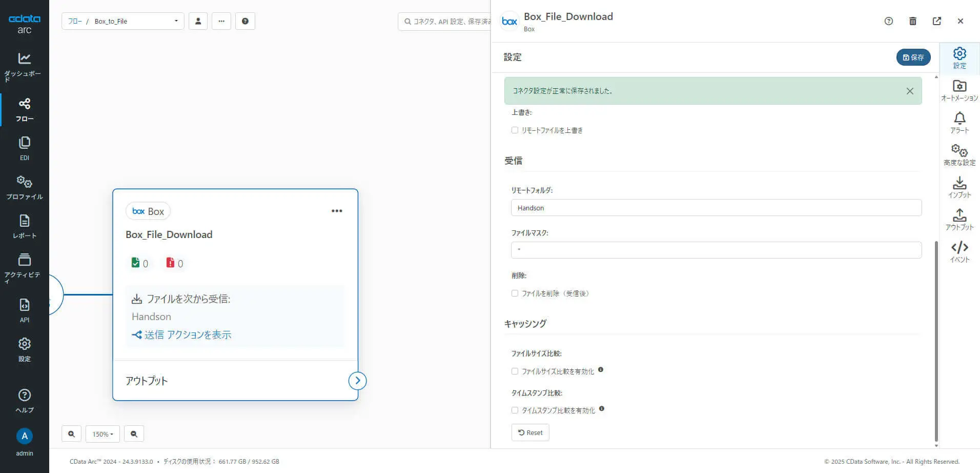This screenshot has width=980, height=473.
Task: Switch to the 高度な設定 tab
Action: click(959, 155)
